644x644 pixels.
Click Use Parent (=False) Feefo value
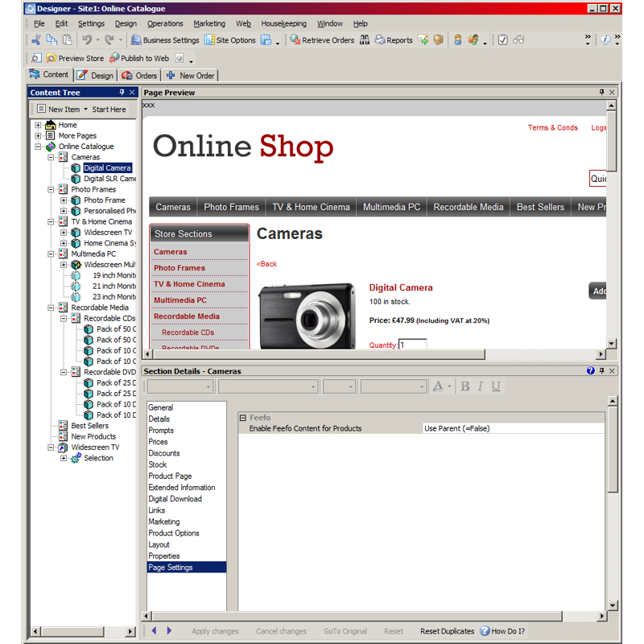click(x=514, y=428)
